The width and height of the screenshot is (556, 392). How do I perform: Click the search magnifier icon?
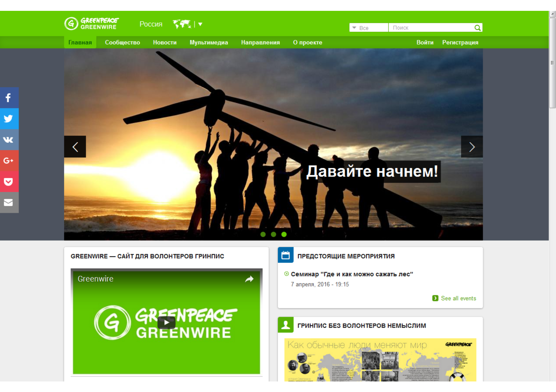click(477, 28)
